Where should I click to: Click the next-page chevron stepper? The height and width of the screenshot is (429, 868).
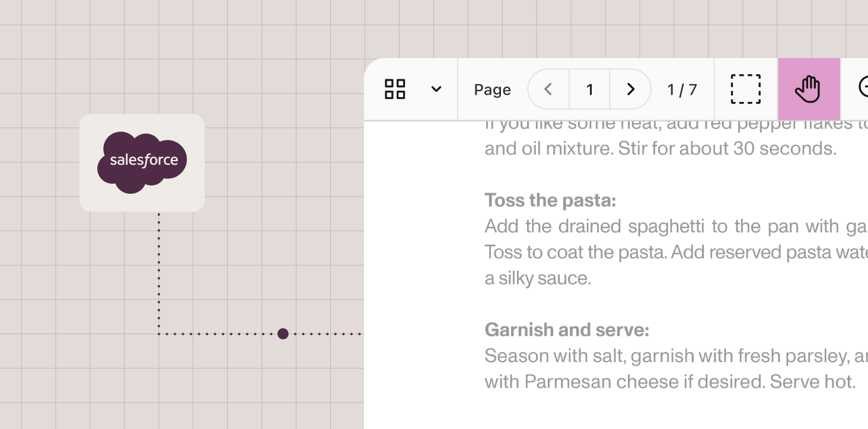(x=630, y=89)
